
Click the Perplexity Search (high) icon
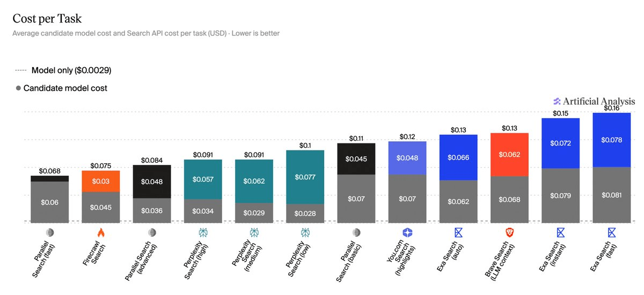click(203, 233)
